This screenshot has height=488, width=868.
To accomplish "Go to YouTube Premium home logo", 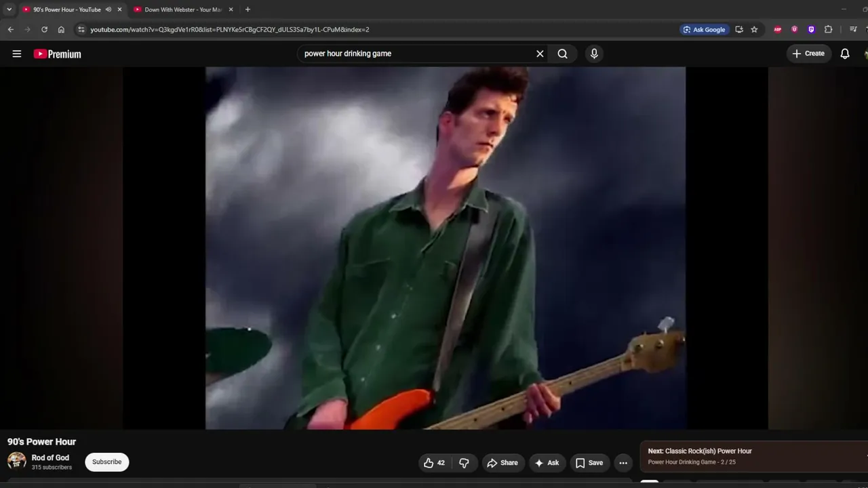I will 58,54.
